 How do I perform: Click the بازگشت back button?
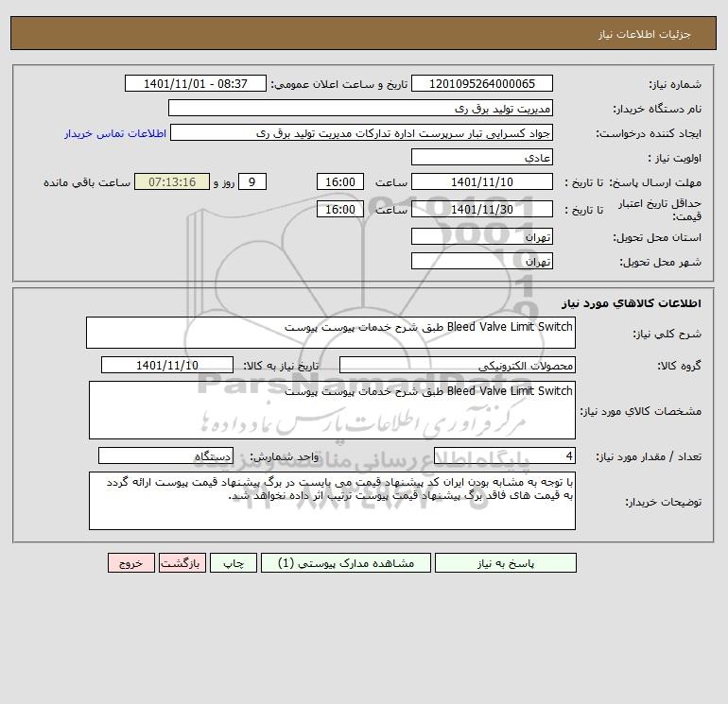click(182, 563)
